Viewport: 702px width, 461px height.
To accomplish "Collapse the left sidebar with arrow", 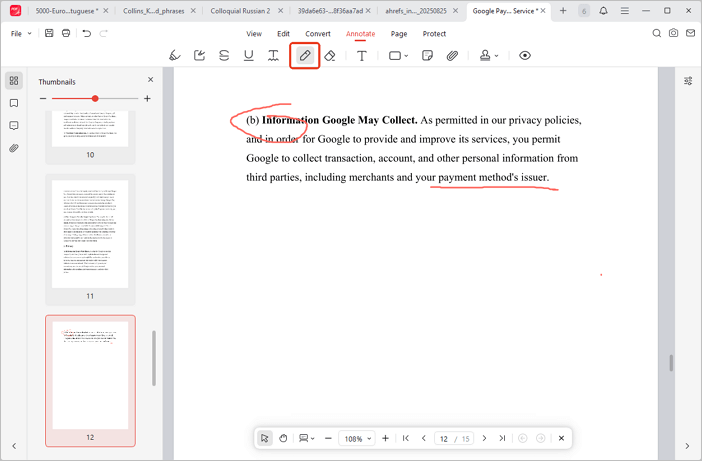I will pos(14,446).
